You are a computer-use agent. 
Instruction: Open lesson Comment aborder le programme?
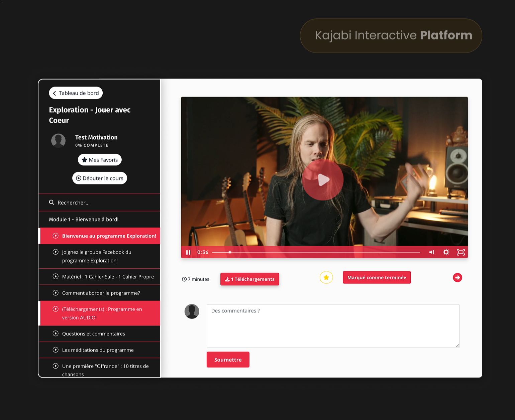coord(100,293)
